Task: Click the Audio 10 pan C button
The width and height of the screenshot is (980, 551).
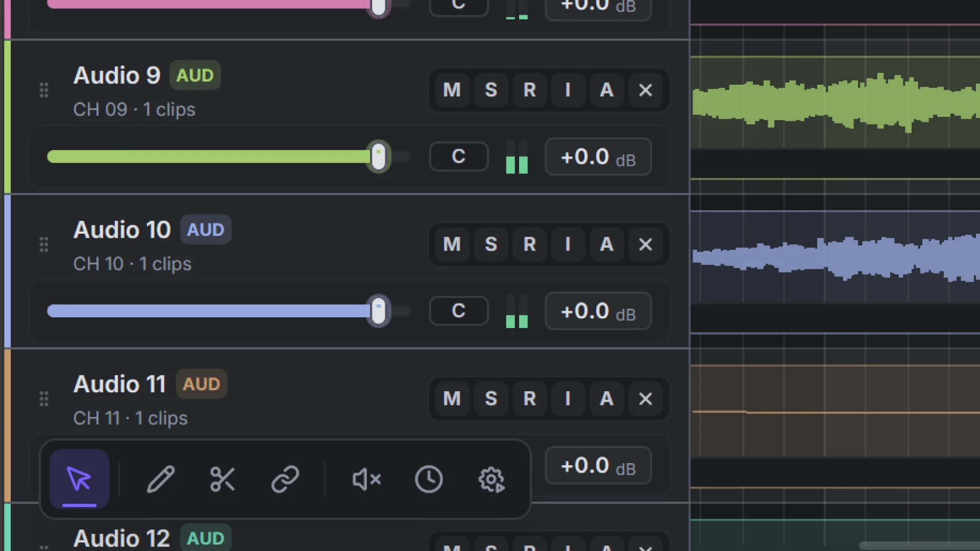Action: pyautogui.click(x=459, y=311)
